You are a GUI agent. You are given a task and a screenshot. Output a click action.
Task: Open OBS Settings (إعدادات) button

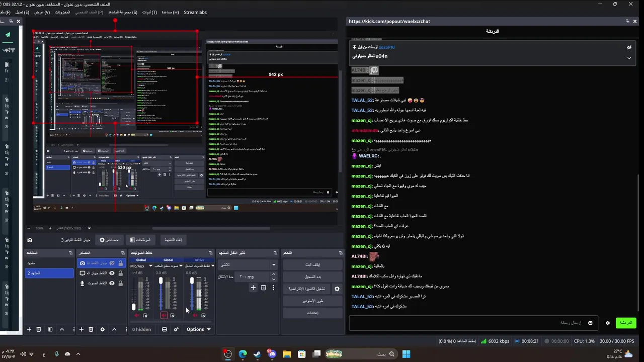[312, 313]
